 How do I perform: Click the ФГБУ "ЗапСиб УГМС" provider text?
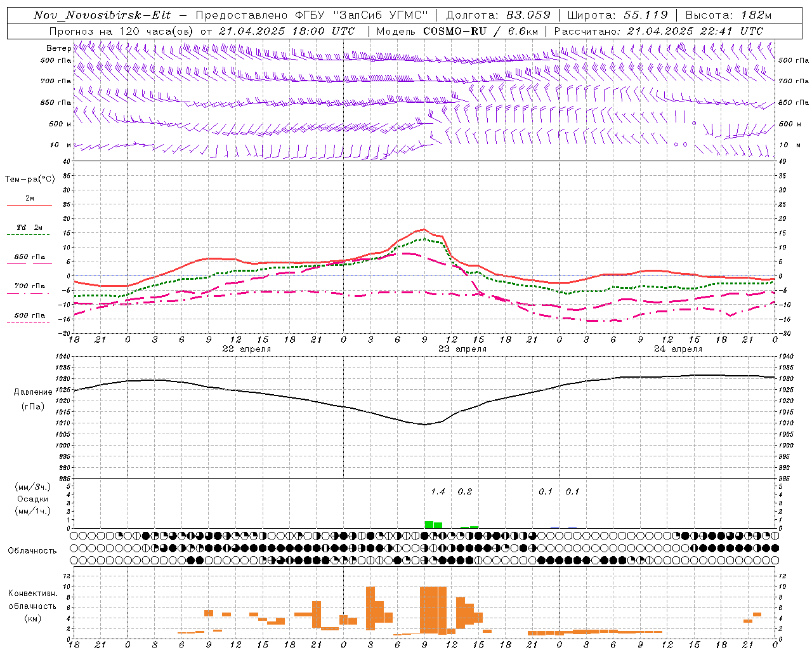[362, 15]
